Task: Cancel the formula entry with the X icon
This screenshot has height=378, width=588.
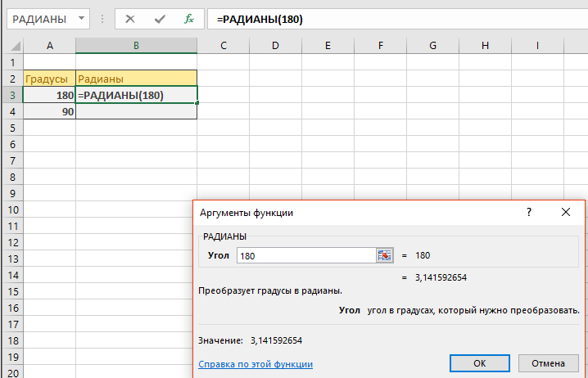Action: (130, 19)
